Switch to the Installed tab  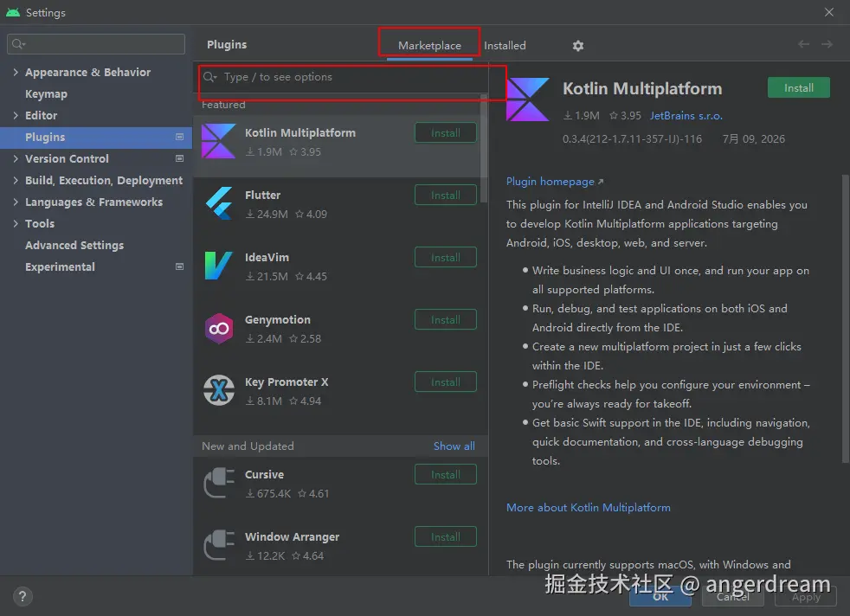tap(505, 46)
